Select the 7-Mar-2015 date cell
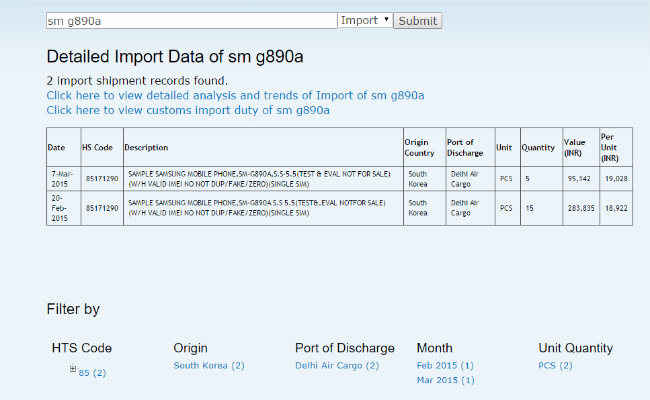The image size is (650, 400). pyautogui.click(x=63, y=179)
